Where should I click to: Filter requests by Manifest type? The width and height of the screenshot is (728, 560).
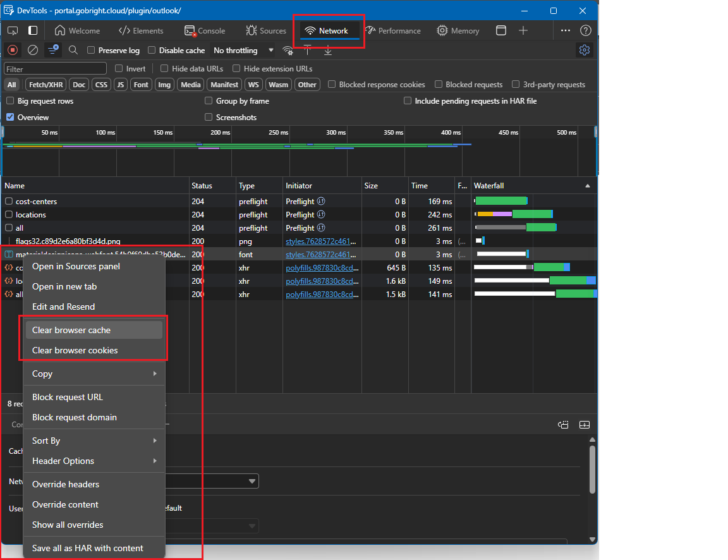pyautogui.click(x=224, y=85)
